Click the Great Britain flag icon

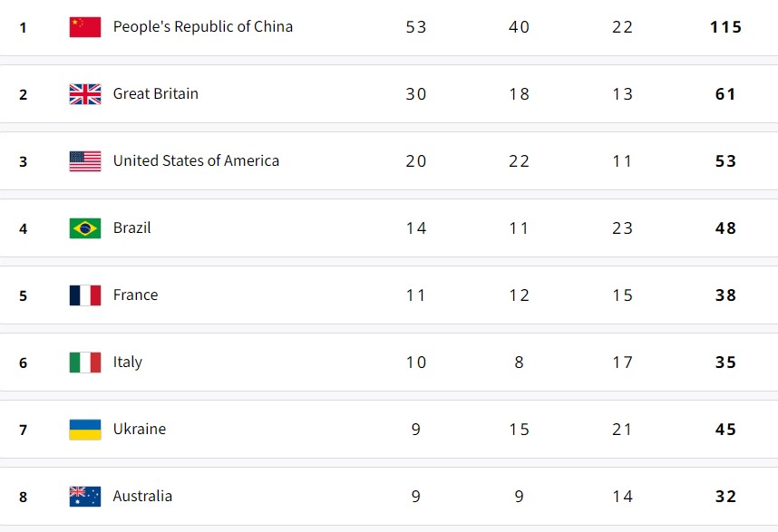85,94
